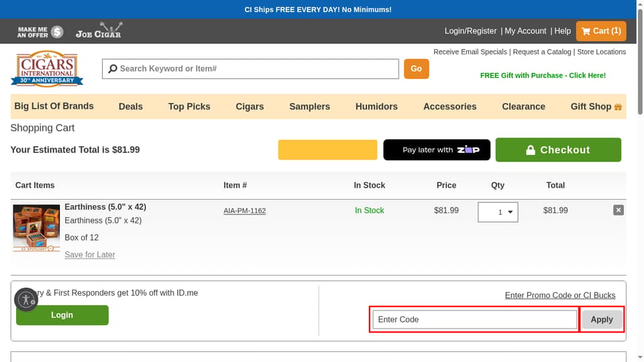Image resolution: width=644 pixels, height=362 pixels.
Task: Open the Help link
Action: [x=562, y=32]
